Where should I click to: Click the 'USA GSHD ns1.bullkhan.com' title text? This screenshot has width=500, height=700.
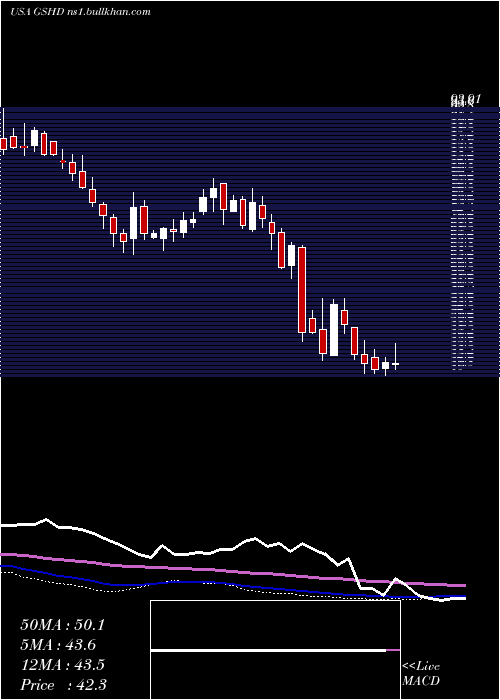point(80,12)
